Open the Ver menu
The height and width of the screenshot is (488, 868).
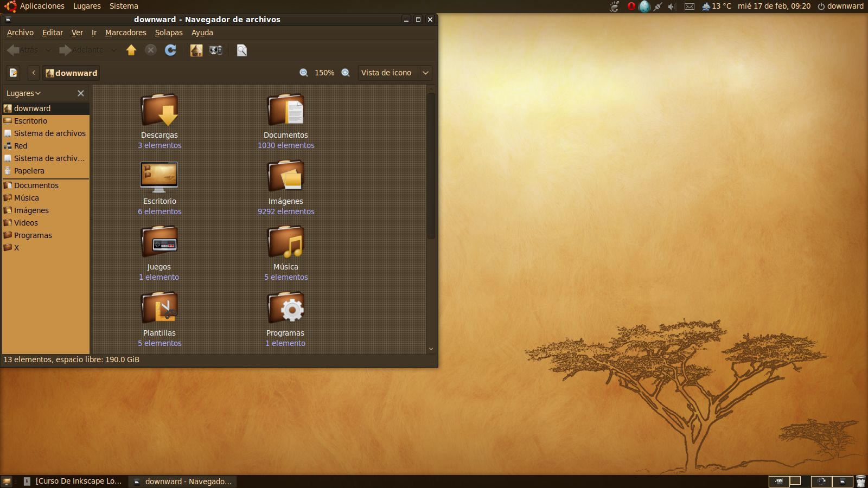coord(77,33)
